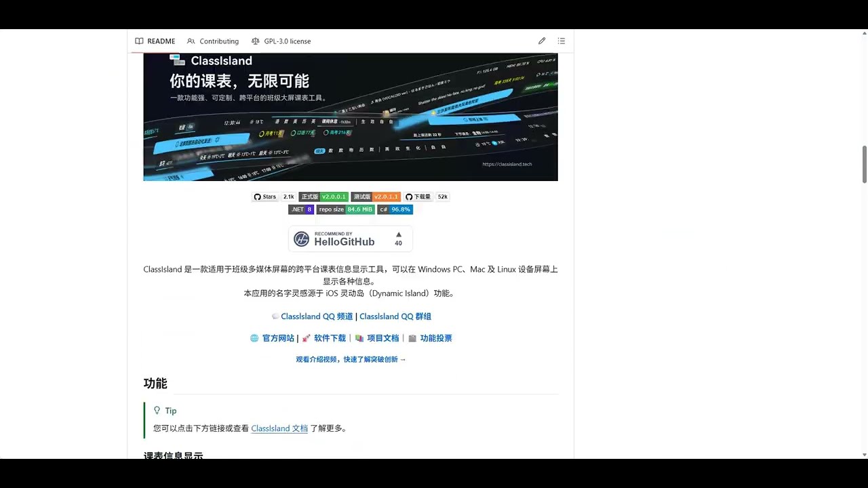Click the books icon beside 项目文档
The height and width of the screenshot is (488, 868).
[359, 338]
